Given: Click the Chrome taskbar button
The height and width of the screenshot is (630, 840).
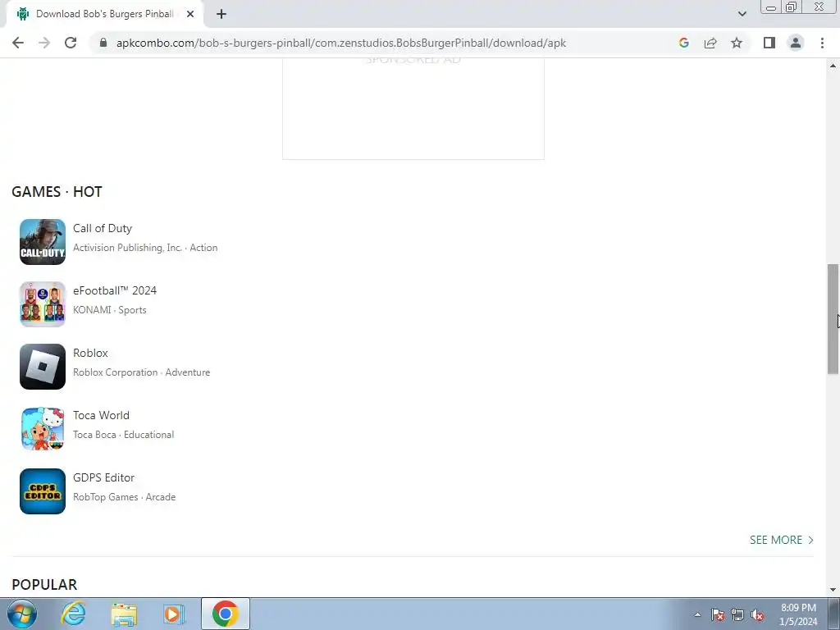Looking at the screenshot, I should pos(226,614).
